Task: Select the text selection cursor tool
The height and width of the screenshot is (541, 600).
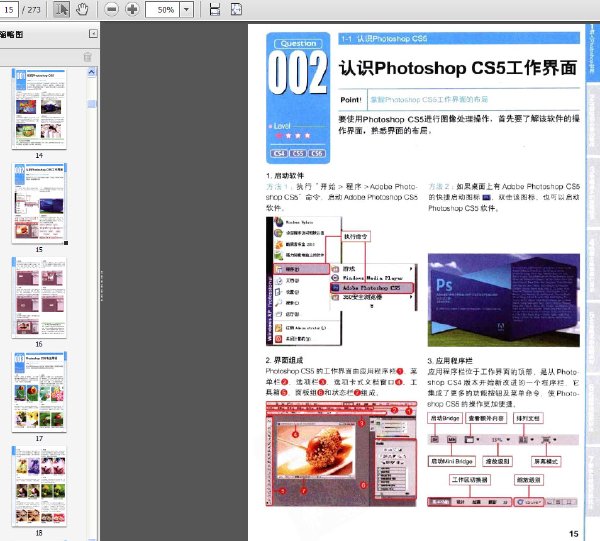Action: (x=61, y=10)
